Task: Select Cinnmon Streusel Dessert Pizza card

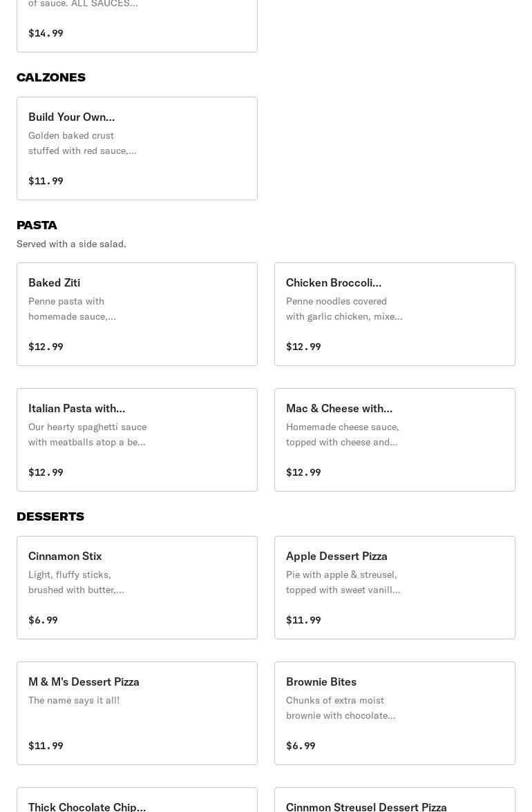Action: tap(395, 801)
